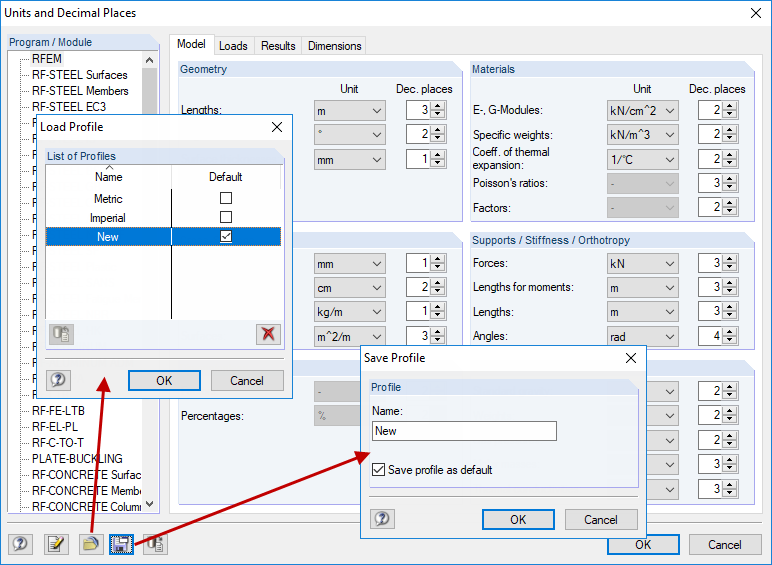Open the Geometry mm unit dropdown
The height and width of the screenshot is (565, 772).
(x=350, y=159)
